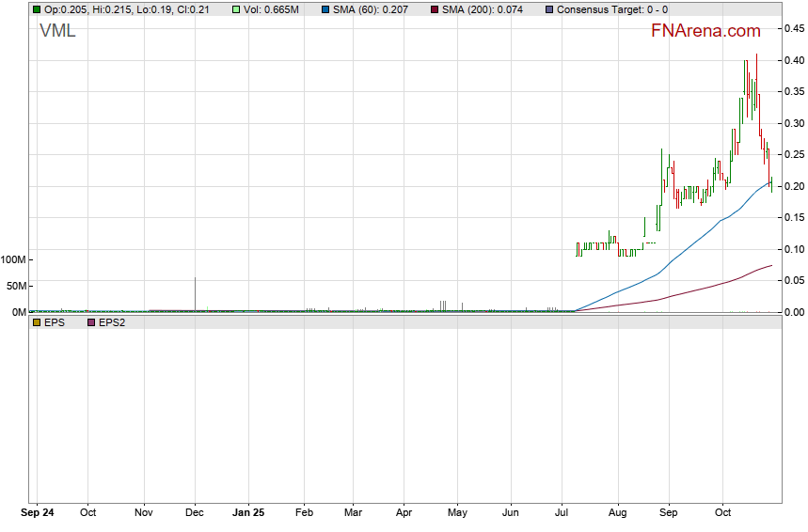Click the dark red SMA (200) legend swatch
Viewport: 808px width, 532px height.
[434, 9]
